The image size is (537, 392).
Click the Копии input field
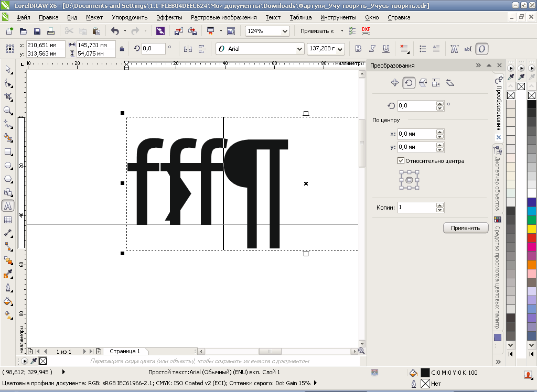click(x=416, y=208)
